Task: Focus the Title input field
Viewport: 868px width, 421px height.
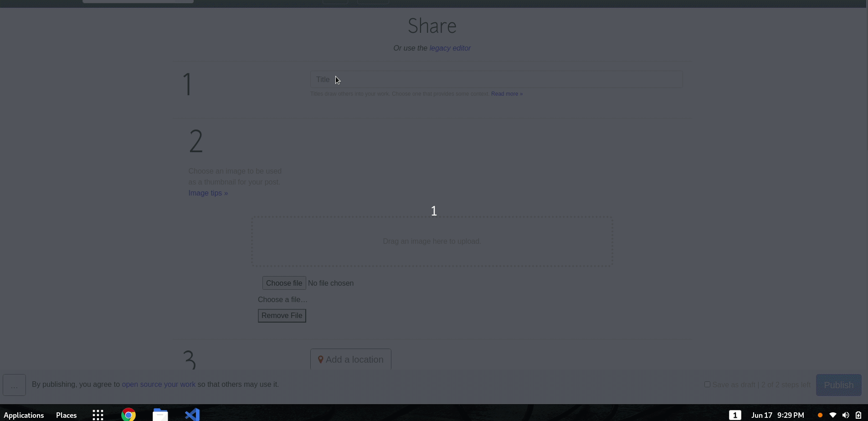Action: [x=496, y=79]
